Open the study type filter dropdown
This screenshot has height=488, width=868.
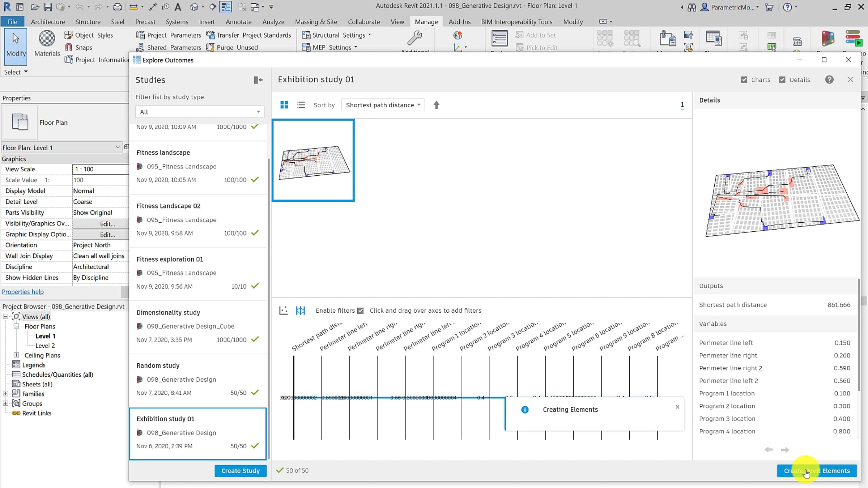[x=200, y=112]
